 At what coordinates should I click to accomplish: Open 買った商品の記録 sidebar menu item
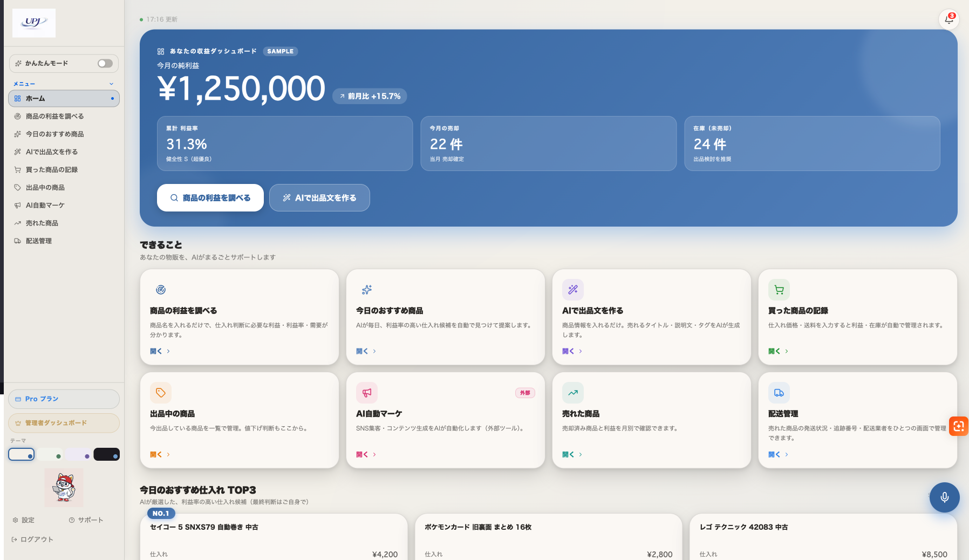(x=64, y=170)
